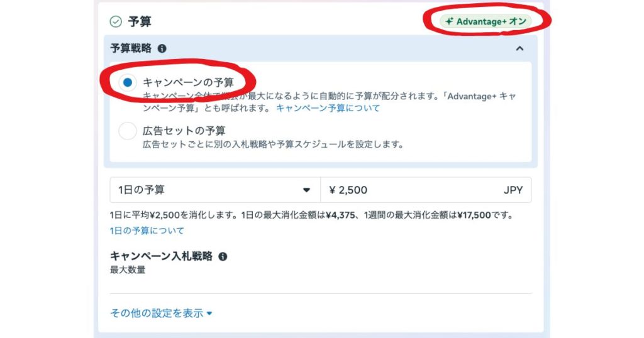Click the 予算 section heading
The height and width of the screenshot is (338, 644).
tap(140, 22)
